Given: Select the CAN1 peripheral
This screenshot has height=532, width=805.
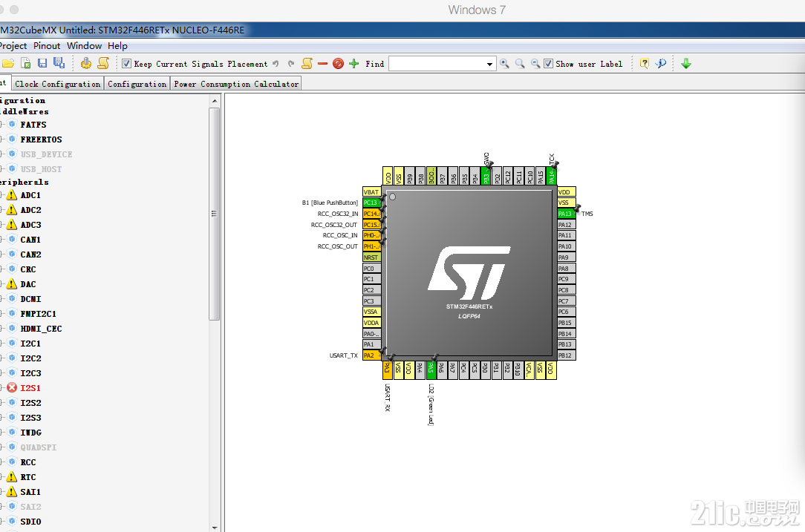Looking at the screenshot, I should coord(30,240).
